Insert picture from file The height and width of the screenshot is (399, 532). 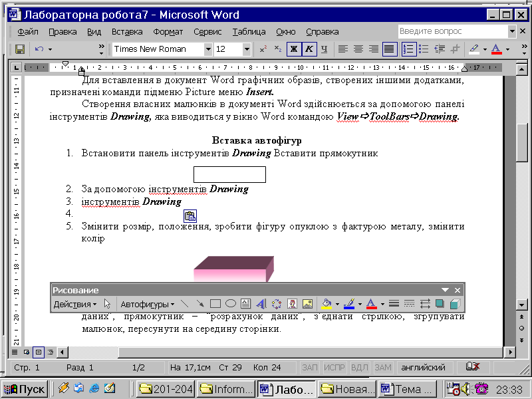tap(307, 304)
